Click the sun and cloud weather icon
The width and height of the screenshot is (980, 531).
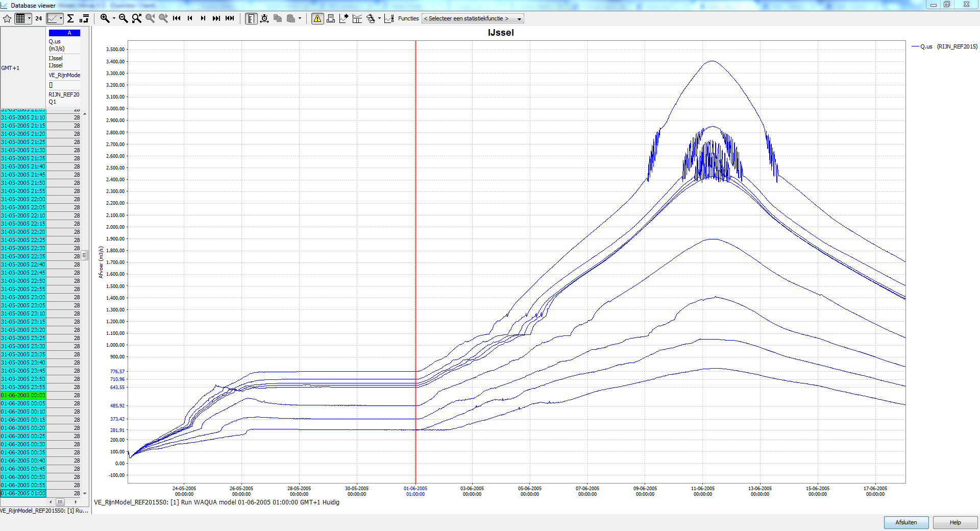click(x=371, y=18)
